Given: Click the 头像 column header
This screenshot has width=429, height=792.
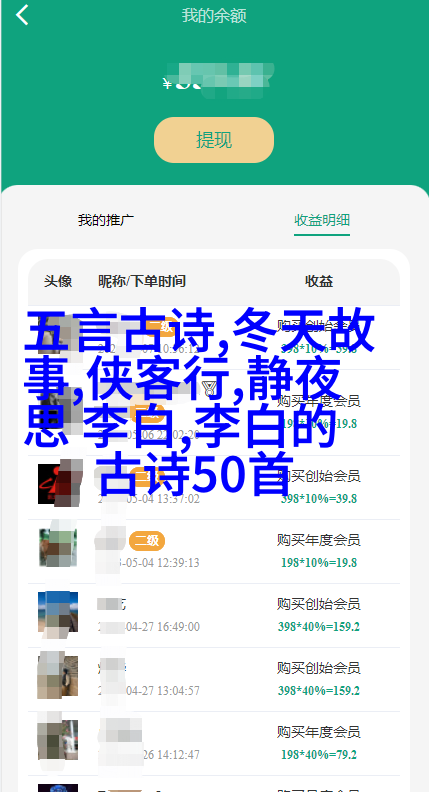Looking at the screenshot, I should (58, 281).
